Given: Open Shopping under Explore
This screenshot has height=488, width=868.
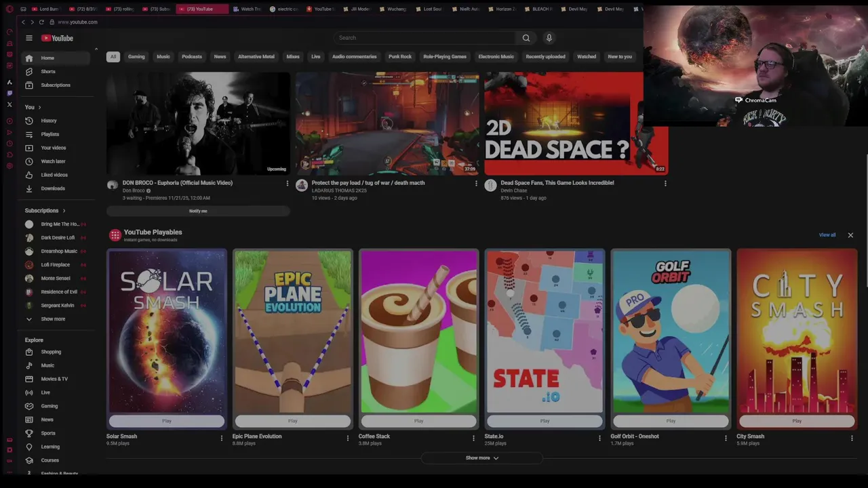Looking at the screenshot, I should click(56, 352).
